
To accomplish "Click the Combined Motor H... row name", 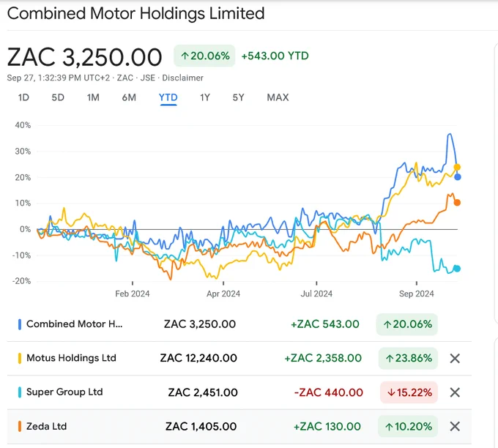I will tap(74, 324).
